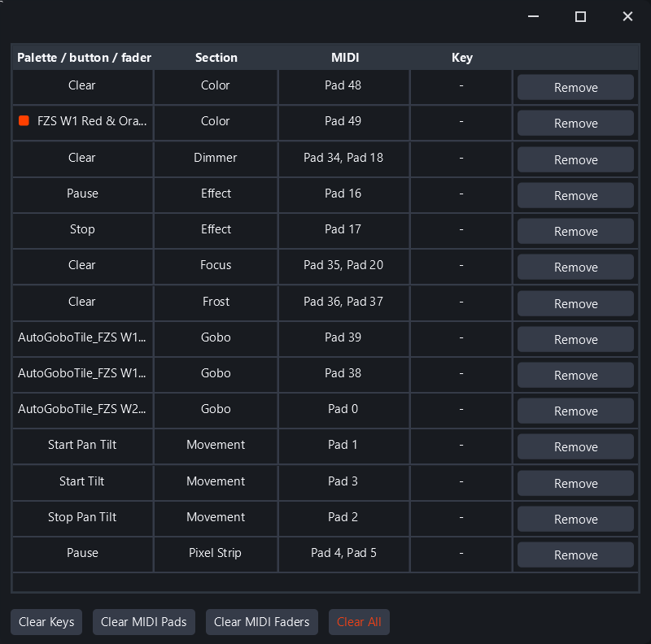This screenshot has height=644, width=651.
Task: Select the 'Pad 49' MIDI cell
Action: [x=343, y=123]
